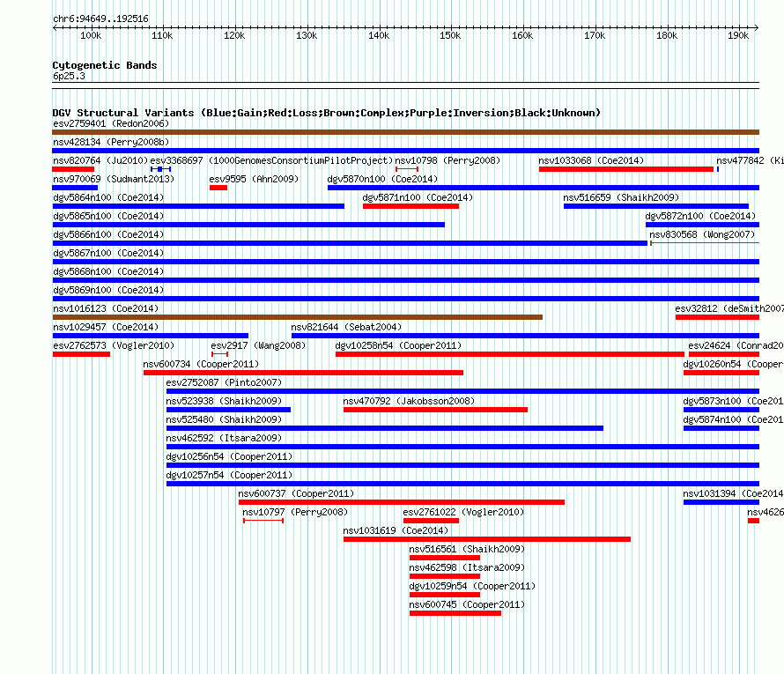Screen dimensions: 784x674
Task: Open the dgv5864n100 (Coe2014) entry
Action: click(x=108, y=197)
